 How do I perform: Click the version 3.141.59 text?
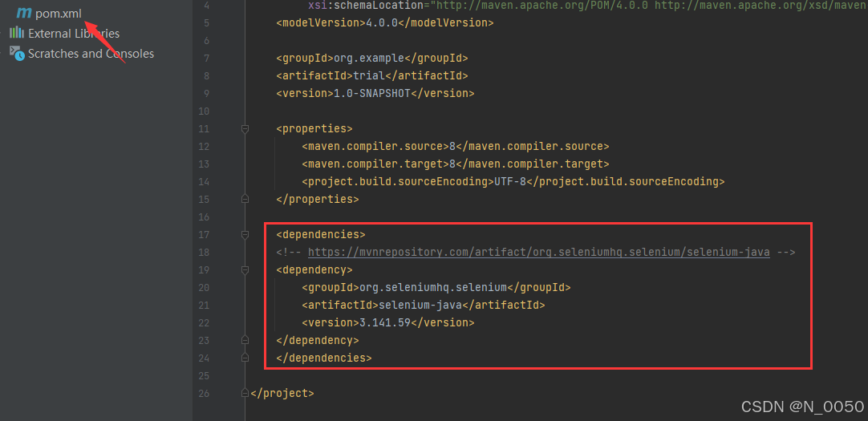388,322
